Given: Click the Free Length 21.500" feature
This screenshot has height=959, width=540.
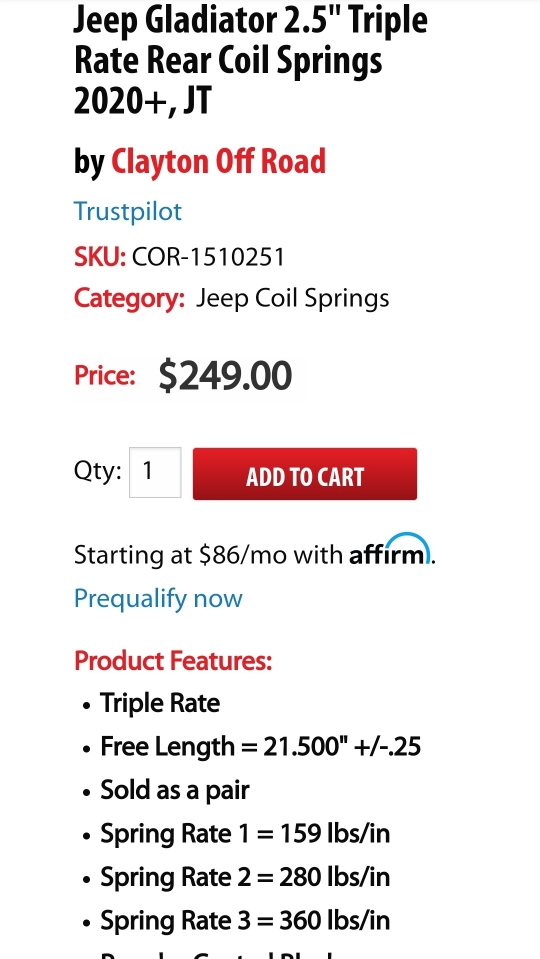Looking at the screenshot, I should (x=261, y=747).
